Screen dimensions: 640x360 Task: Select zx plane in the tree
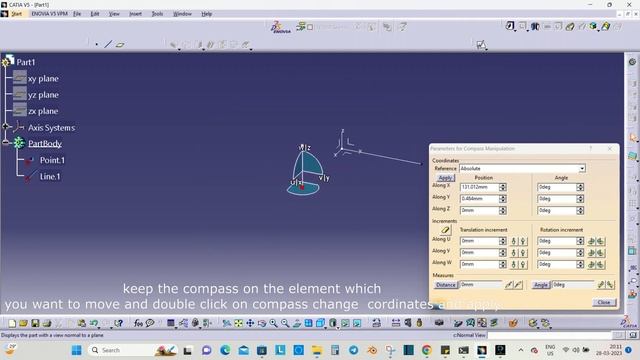pyautogui.click(x=43, y=111)
